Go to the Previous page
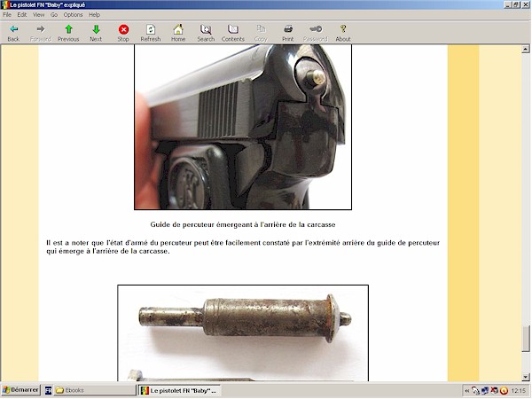Screen dimensions: 532x399 click(x=68, y=33)
